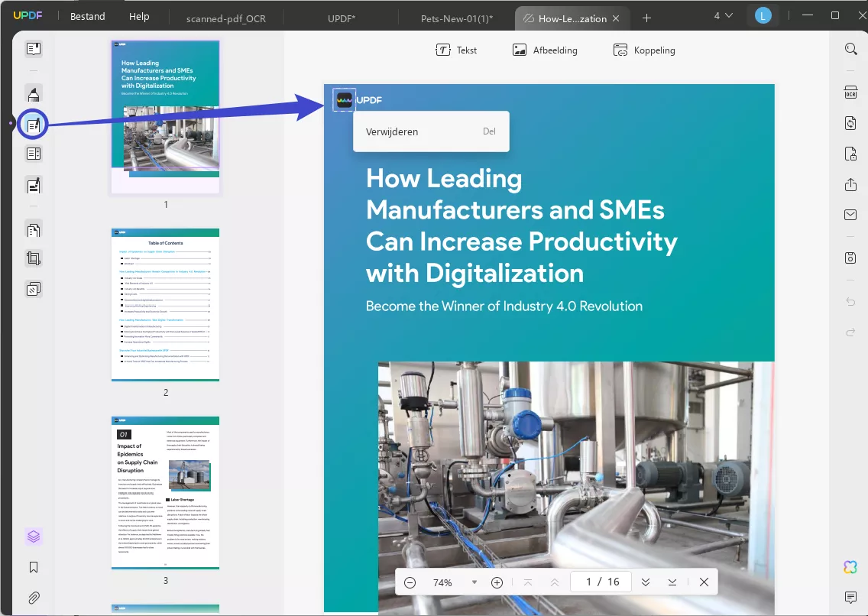Select the page 2 thumbnail
868x616 pixels.
pos(165,304)
